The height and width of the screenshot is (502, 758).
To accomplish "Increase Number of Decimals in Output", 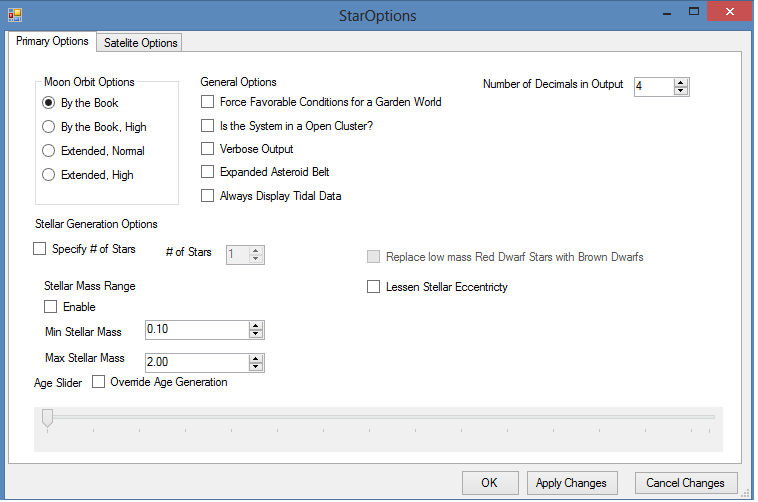I will [x=681, y=82].
